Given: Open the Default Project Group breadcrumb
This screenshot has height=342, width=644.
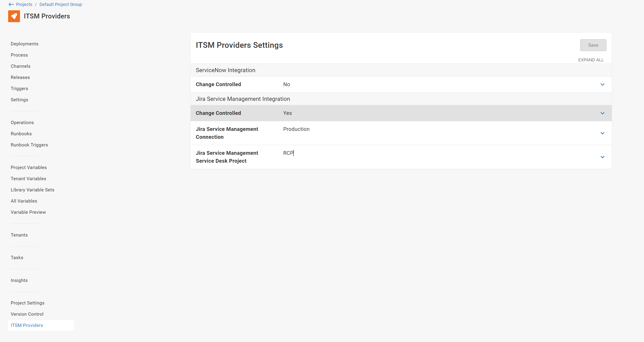Looking at the screenshot, I should [x=61, y=4].
